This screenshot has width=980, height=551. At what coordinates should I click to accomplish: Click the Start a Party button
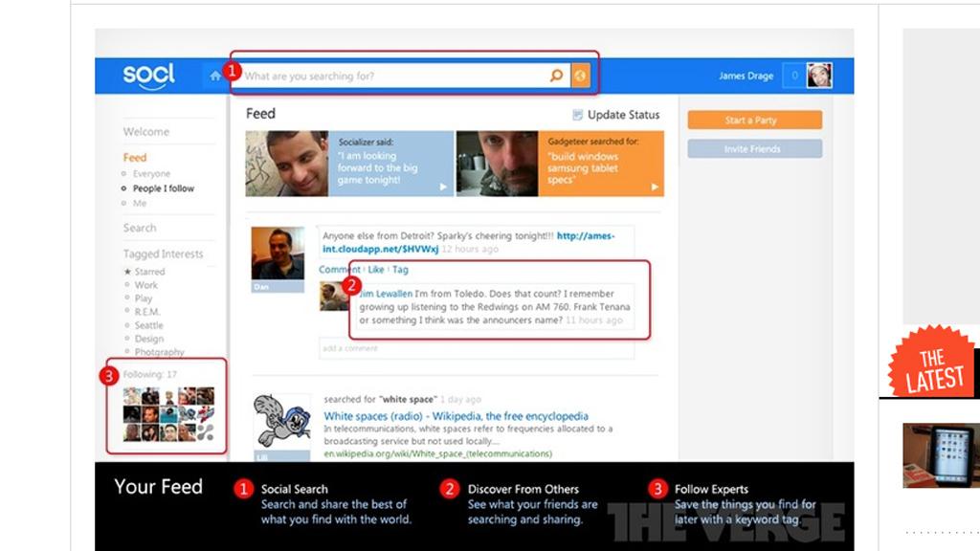point(754,121)
